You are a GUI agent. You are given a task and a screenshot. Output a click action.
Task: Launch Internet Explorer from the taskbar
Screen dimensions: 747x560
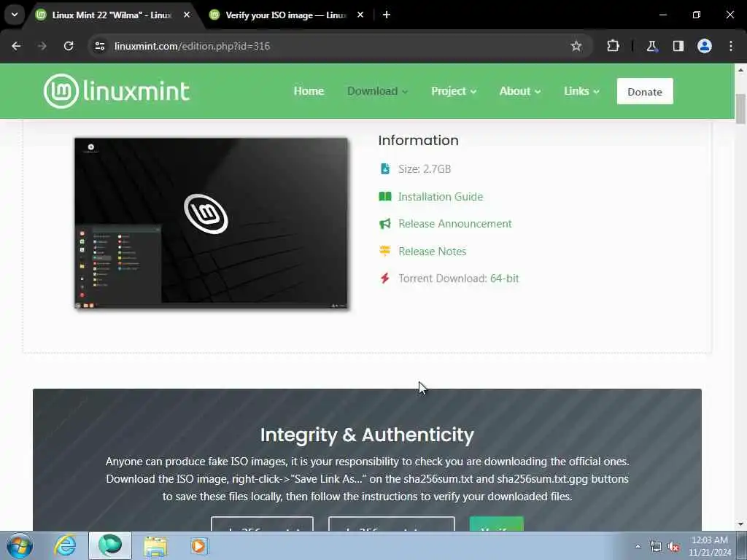pyautogui.click(x=65, y=545)
